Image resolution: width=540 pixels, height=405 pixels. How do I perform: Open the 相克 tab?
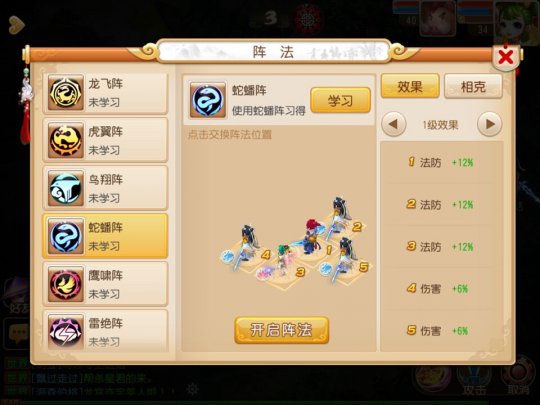coord(473,86)
